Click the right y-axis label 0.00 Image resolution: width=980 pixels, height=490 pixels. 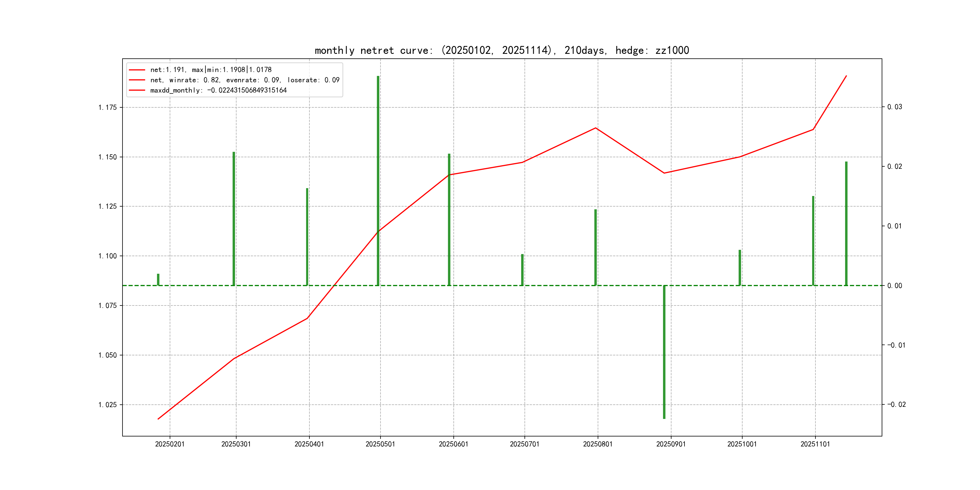click(x=894, y=286)
